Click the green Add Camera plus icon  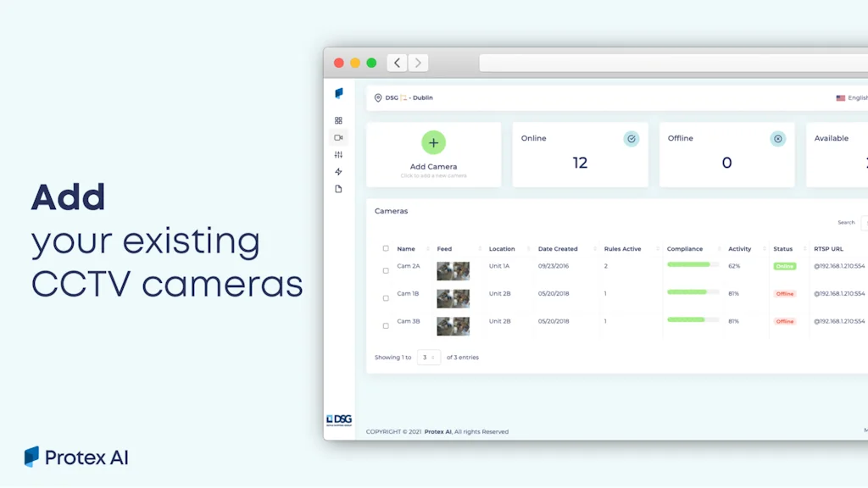coord(433,142)
